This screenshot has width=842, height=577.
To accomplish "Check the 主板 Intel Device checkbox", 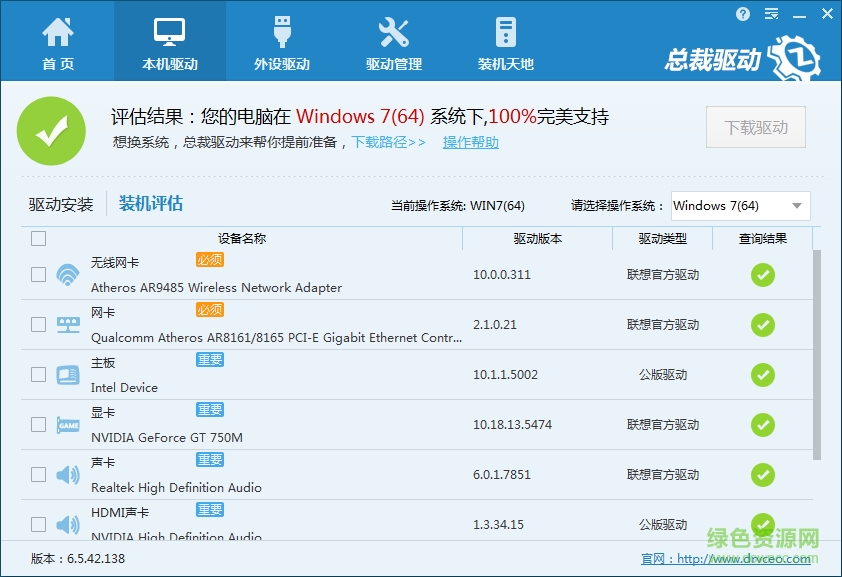I will [x=38, y=374].
